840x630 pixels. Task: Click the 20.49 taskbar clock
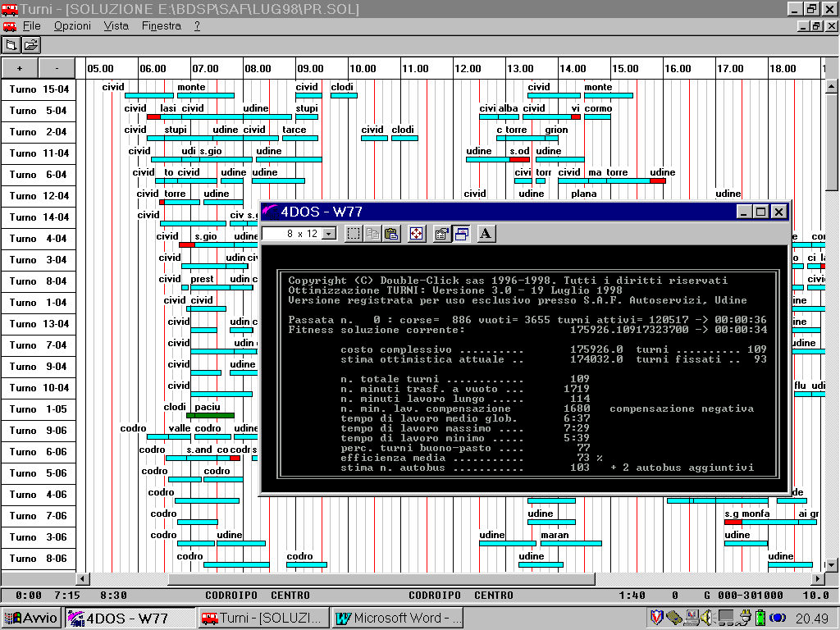[811, 619]
